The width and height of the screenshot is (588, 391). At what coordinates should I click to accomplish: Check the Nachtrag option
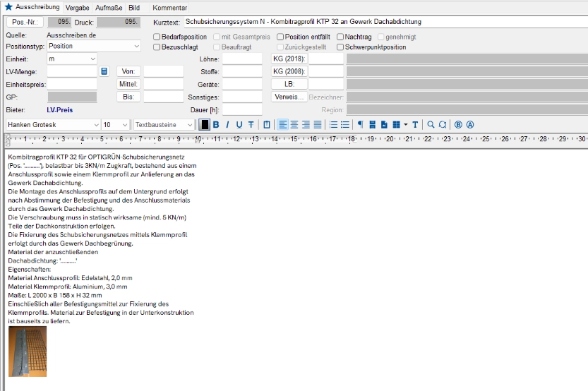tap(340, 37)
